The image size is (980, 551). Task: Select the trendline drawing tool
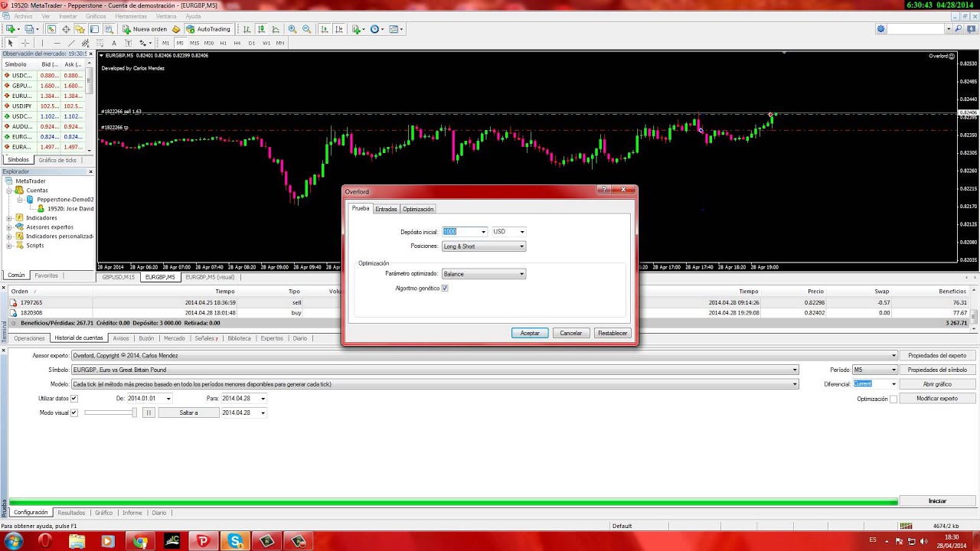(71, 43)
